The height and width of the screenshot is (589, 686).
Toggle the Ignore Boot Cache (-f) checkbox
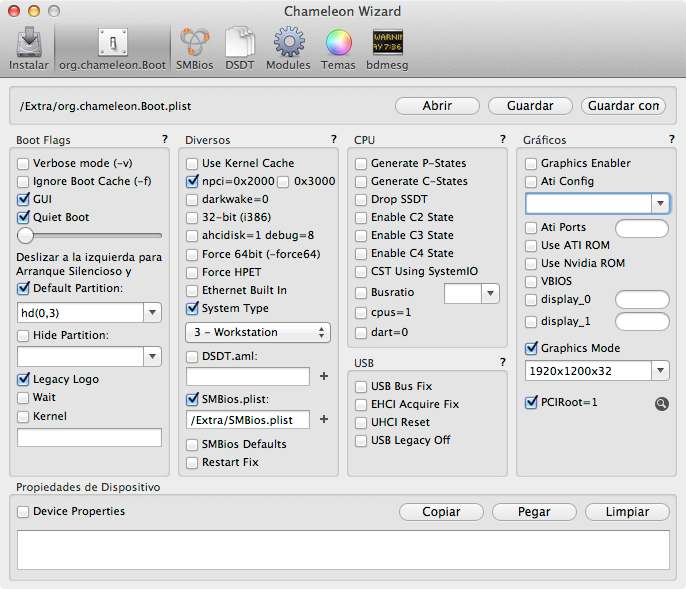pyautogui.click(x=23, y=182)
